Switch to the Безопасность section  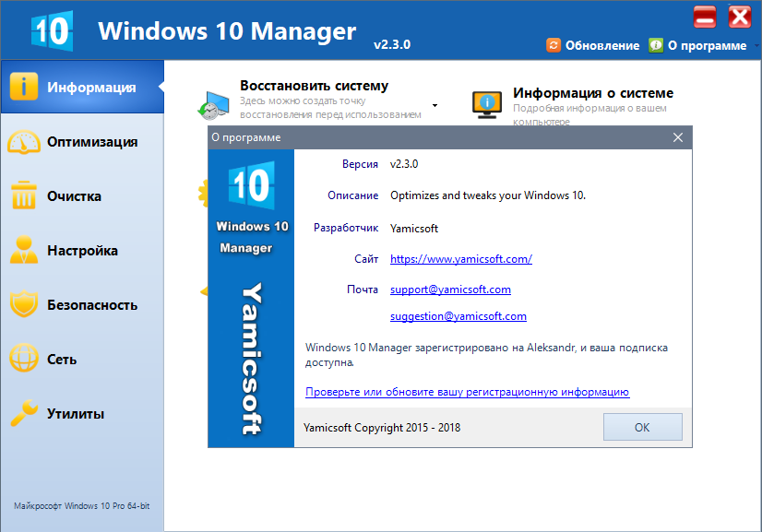pos(83,305)
